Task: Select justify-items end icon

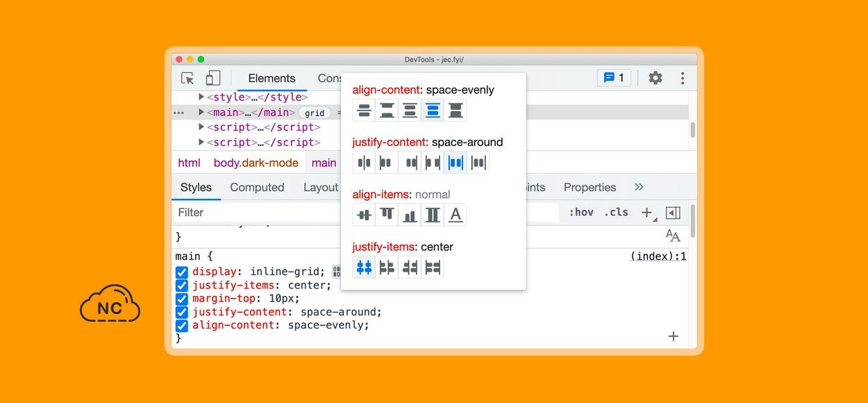Action: (410, 267)
